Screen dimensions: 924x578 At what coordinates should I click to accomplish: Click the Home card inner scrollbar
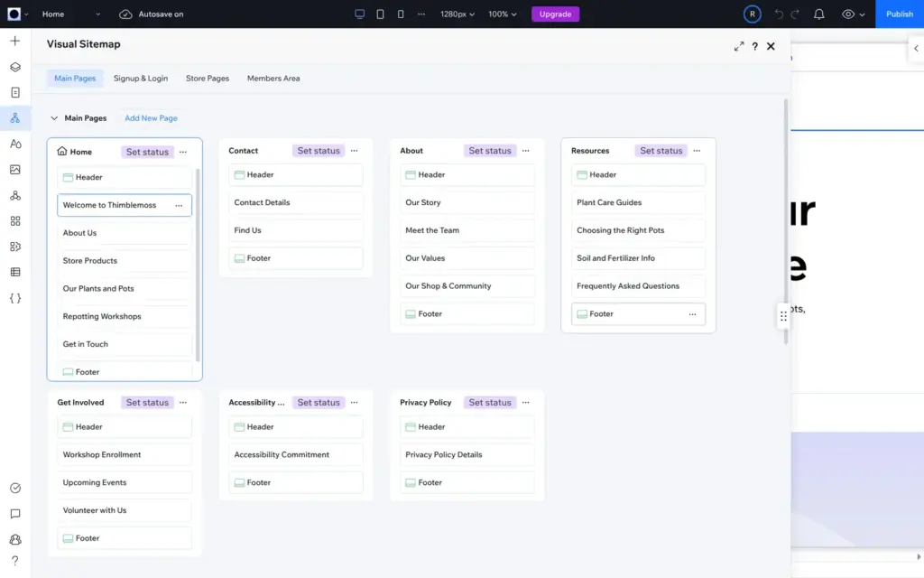[198, 266]
